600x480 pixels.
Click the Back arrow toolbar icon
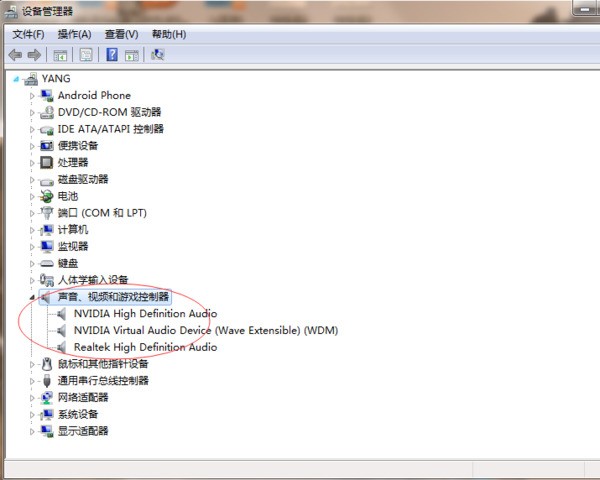(15, 55)
